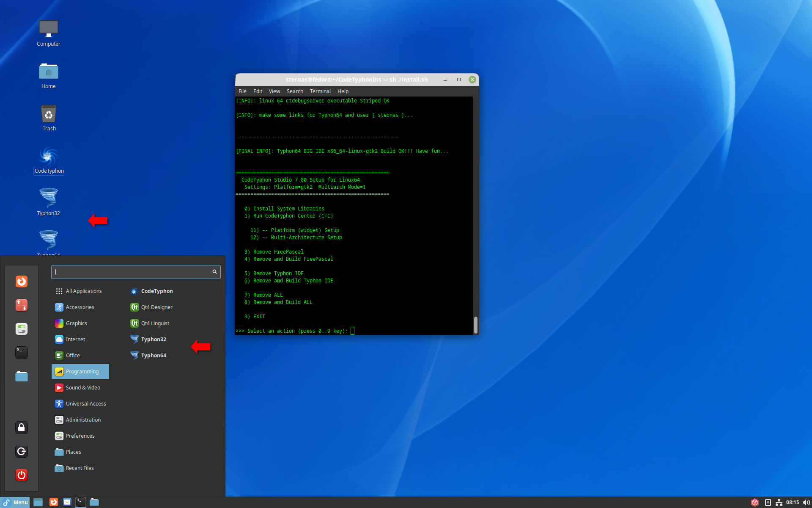
Task: Launch Typhon32 from the menu
Action: click(x=148, y=340)
